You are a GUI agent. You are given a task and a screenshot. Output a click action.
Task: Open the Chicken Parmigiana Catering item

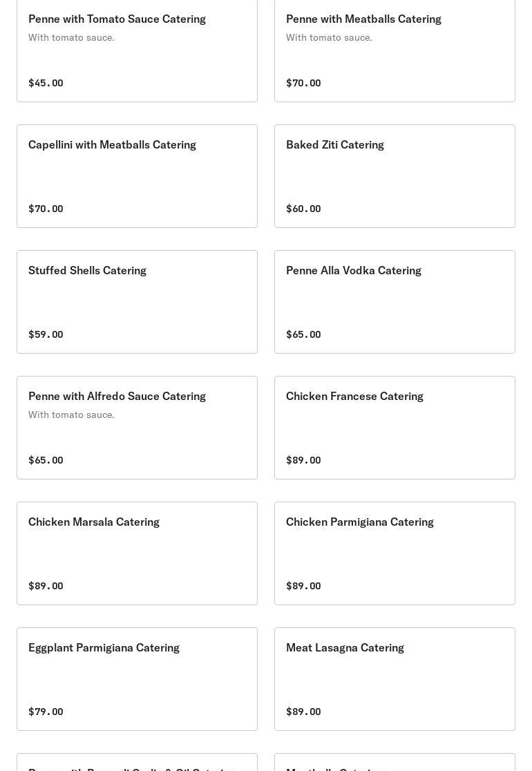tap(360, 522)
